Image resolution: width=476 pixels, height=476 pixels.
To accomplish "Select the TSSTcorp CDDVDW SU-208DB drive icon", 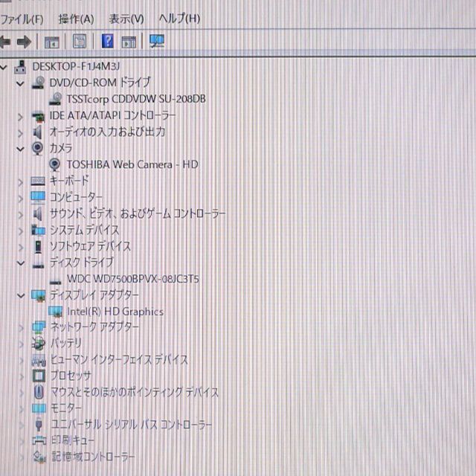I will 56,99.
